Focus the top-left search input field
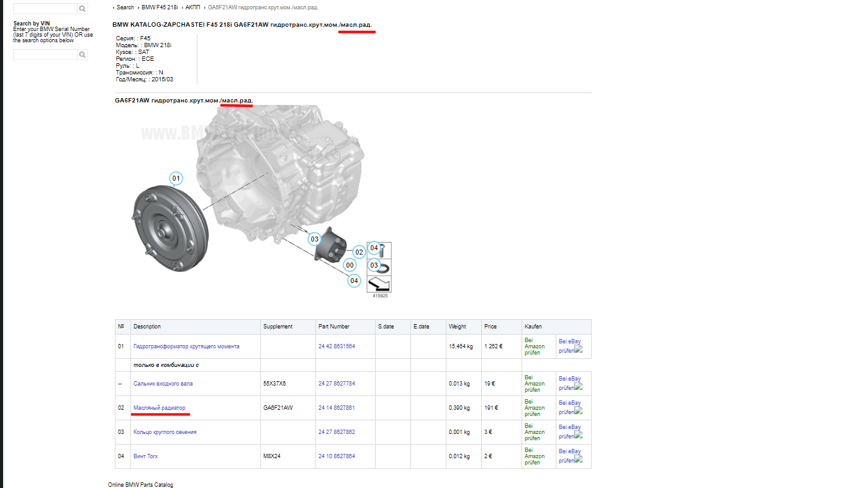This screenshot has width=868, height=488. [45, 9]
